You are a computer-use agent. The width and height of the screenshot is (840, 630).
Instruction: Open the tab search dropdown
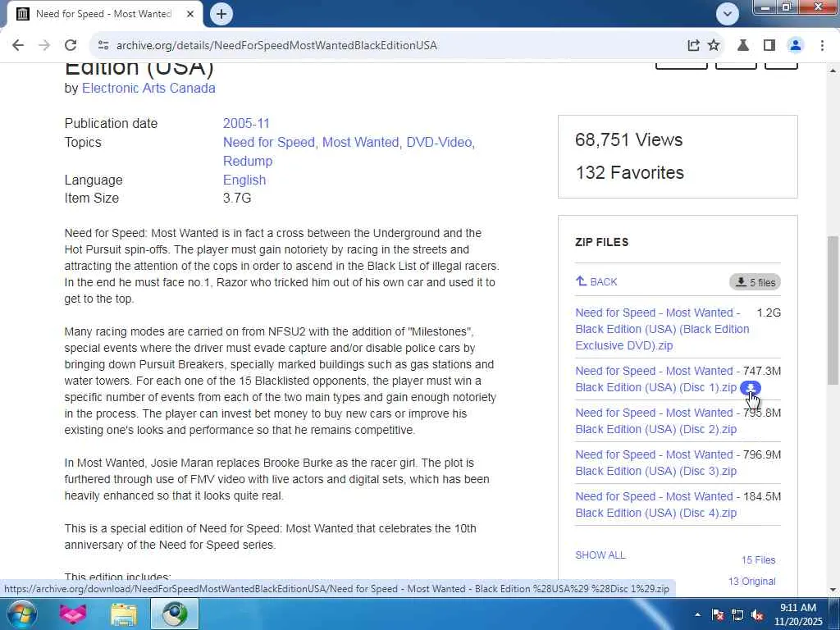727,14
